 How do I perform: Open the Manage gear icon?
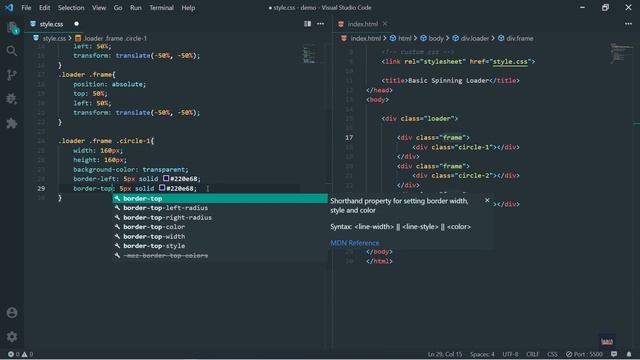[x=12, y=336]
